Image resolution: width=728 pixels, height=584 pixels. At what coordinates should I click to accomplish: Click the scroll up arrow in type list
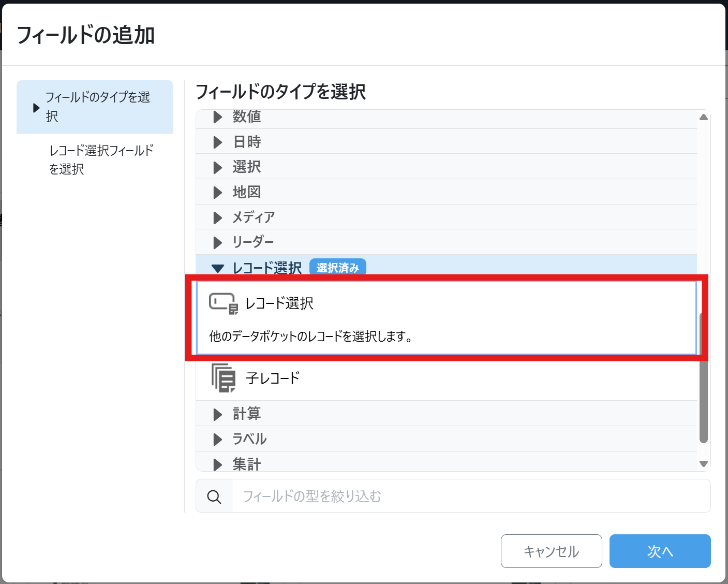pyautogui.click(x=703, y=117)
